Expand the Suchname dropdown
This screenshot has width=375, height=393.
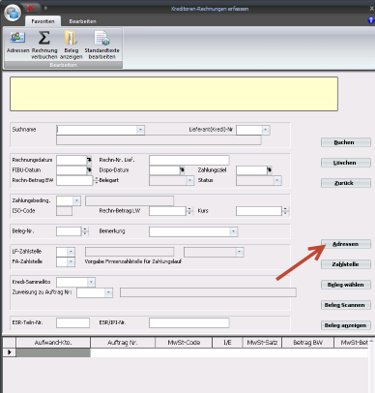pos(140,130)
